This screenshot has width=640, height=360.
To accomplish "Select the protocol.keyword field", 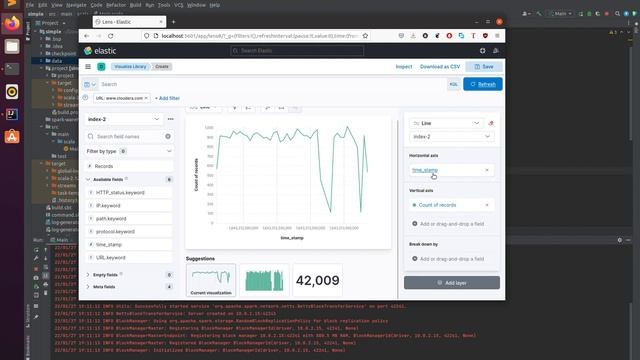I will [x=129, y=232].
